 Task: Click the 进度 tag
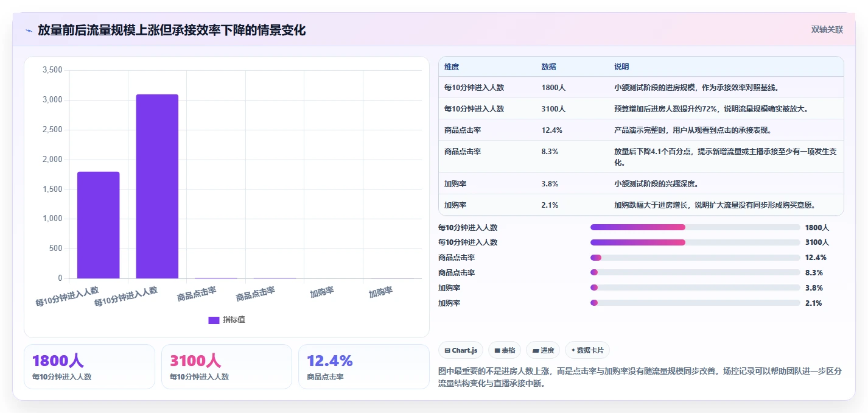543,350
